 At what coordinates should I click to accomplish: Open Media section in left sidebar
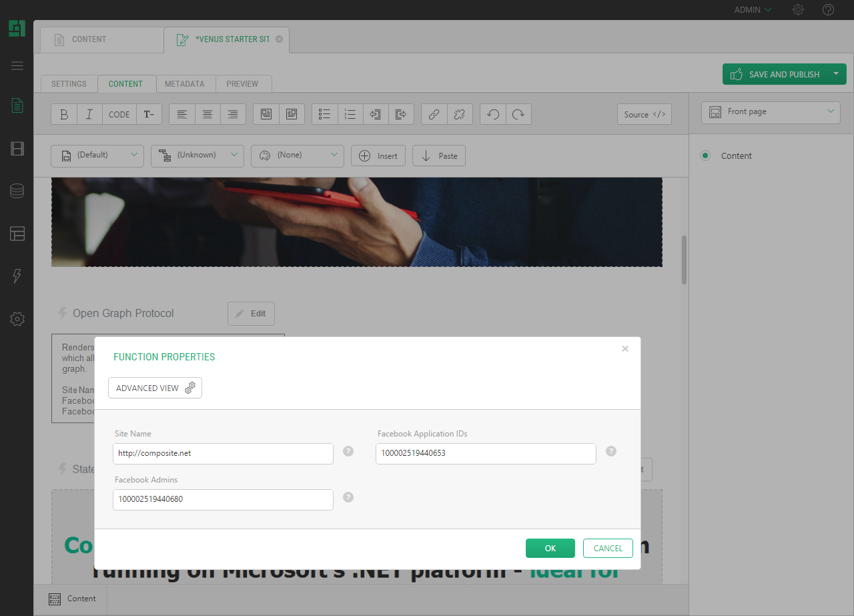click(x=17, y=148)
